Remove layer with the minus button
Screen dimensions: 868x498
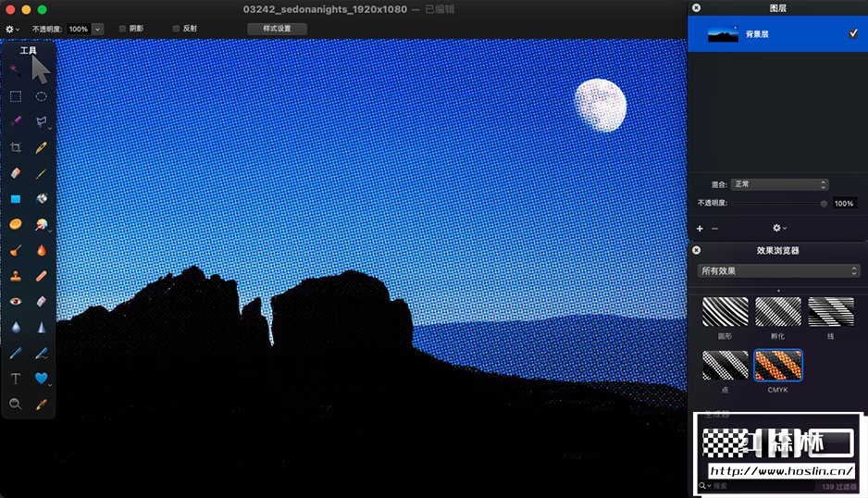point(714,229)
